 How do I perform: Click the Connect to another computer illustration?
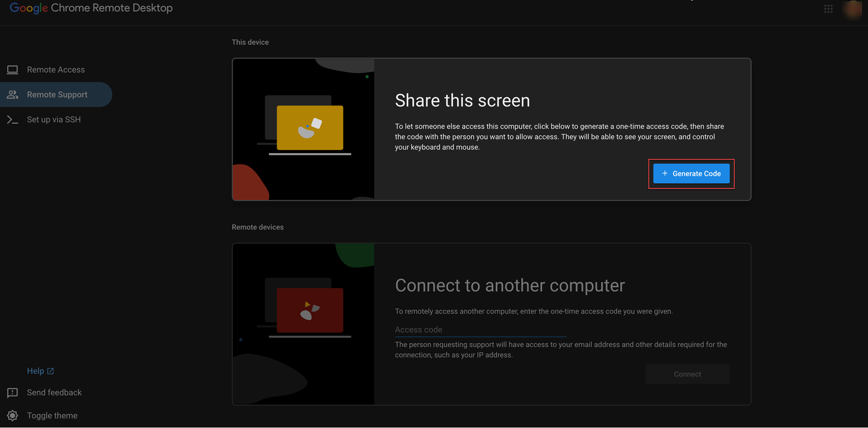click(304, 324)
